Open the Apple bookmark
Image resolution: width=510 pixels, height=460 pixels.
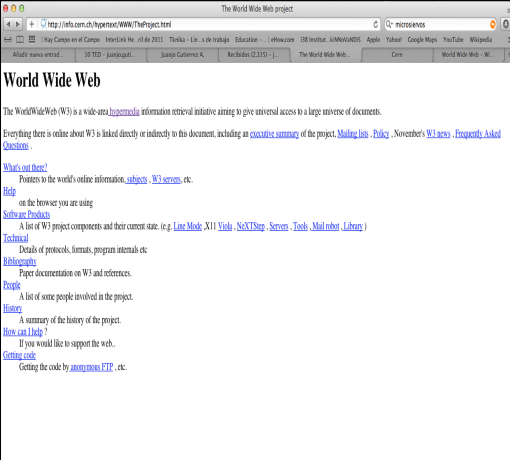click(x=373, y=40)
